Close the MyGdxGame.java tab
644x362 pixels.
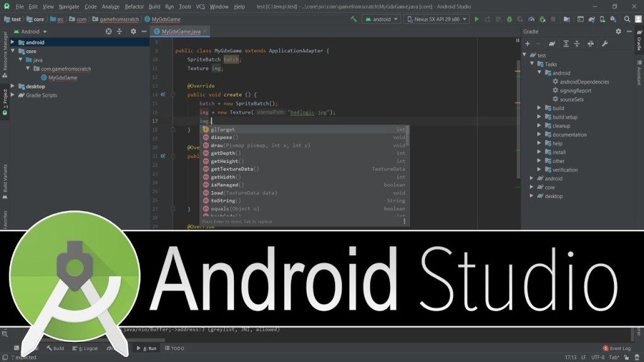click(x=205, y=31)
